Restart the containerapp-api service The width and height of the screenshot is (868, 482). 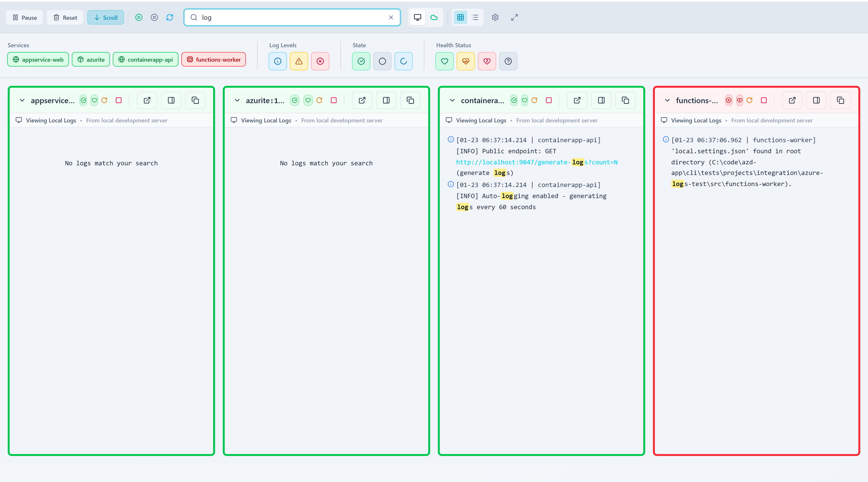(534, 100)
